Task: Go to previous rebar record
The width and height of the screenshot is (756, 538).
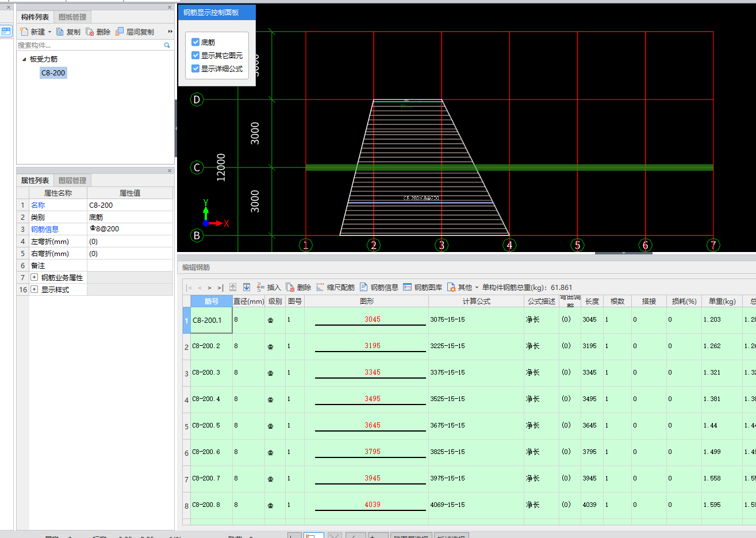Action: coord(200,288)
